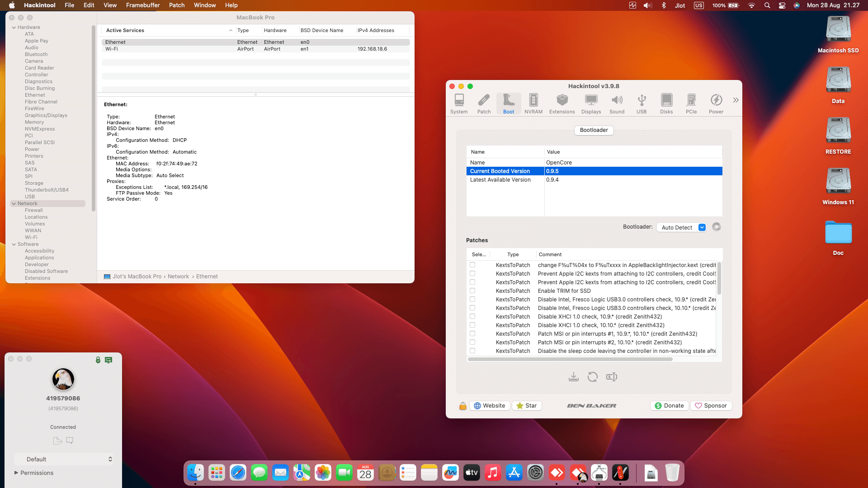
Task: Open the Framebuffer menu
Action: click(142, 5)
